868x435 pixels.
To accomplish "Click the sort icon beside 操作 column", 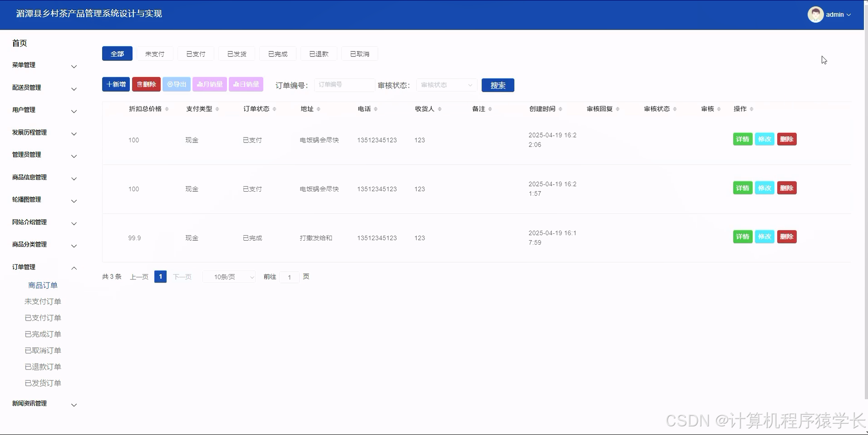I will 752,109.
